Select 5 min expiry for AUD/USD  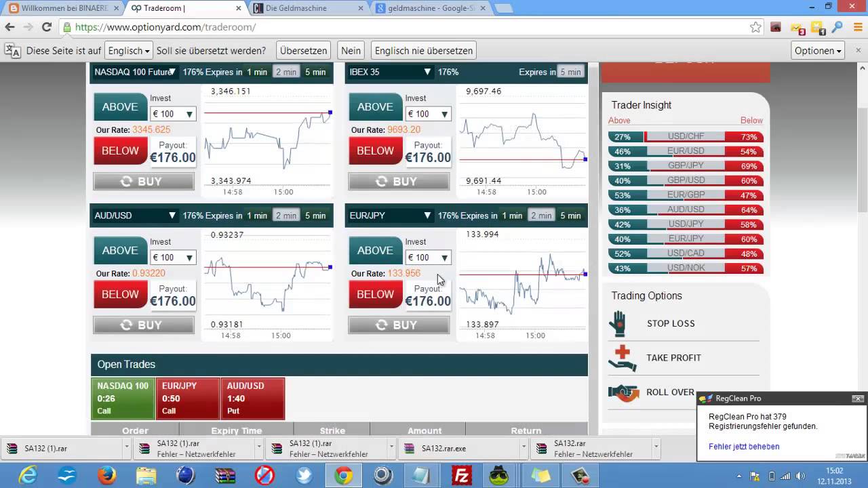tap(315, 216)
